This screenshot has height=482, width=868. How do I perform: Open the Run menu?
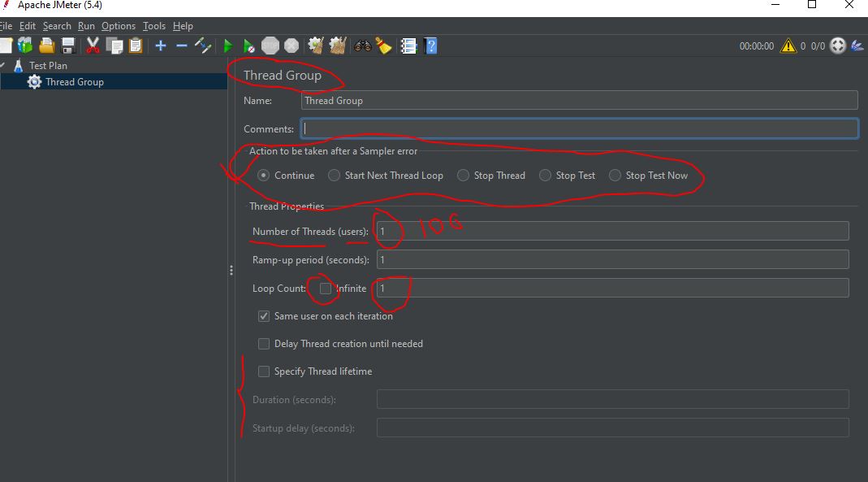click(86, 26)
